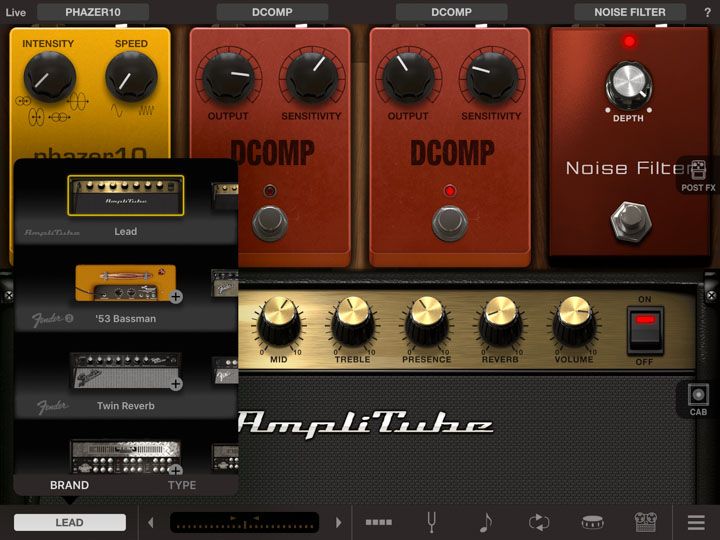Switch to the CAB view
Screen dimensions: 720x540
(698, 399)
